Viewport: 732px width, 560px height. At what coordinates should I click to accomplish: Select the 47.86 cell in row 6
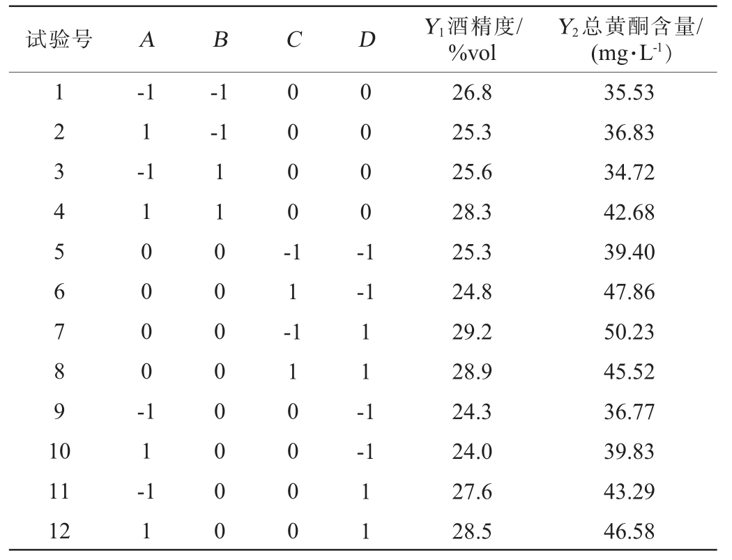(630, 292)
